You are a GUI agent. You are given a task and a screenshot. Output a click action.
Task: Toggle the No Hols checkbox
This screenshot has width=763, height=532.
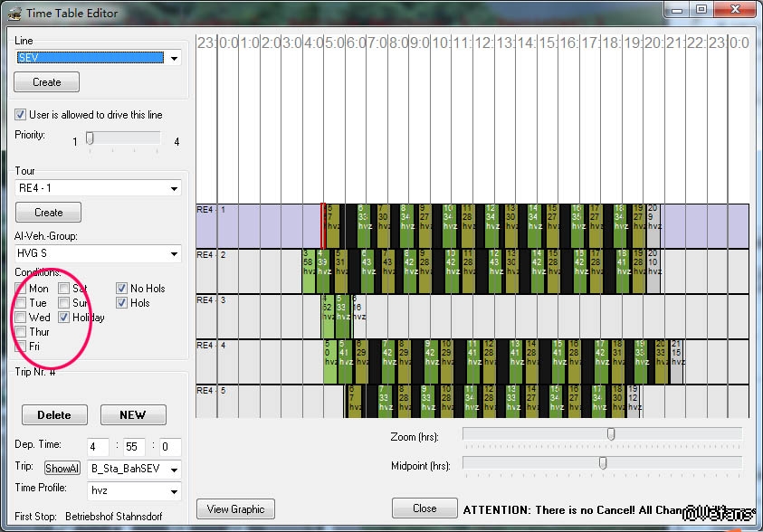pos(122,289)
